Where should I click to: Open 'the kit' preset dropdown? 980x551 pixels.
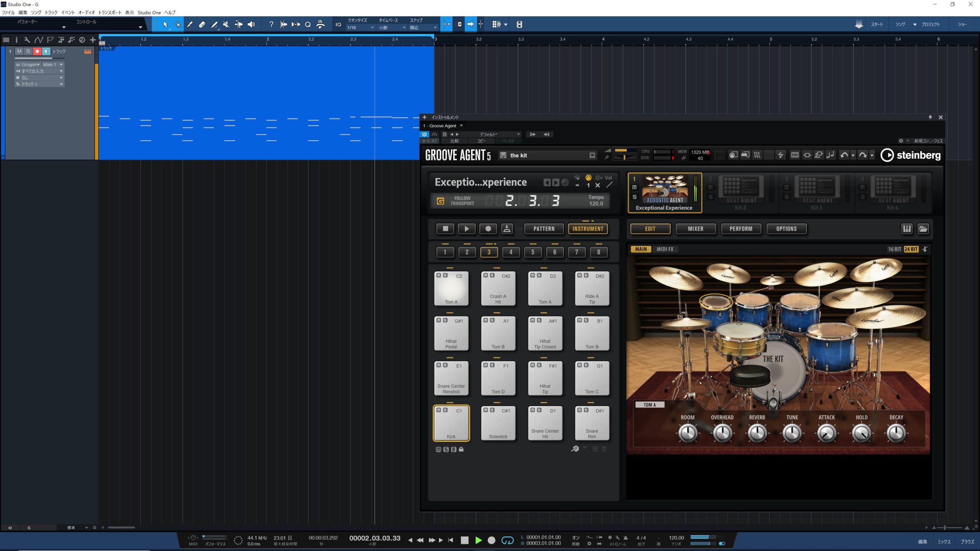592,155
